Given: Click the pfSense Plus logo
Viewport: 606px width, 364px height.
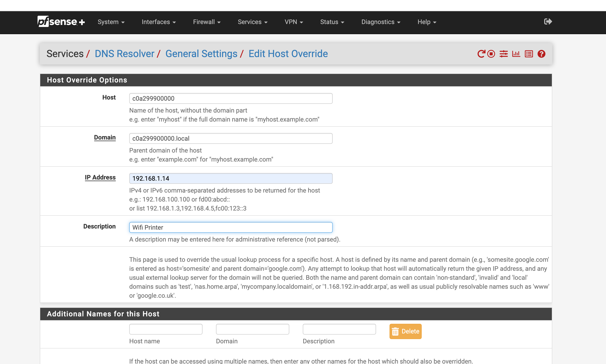Looking at the screenshot, I should (x=61, y=22).
